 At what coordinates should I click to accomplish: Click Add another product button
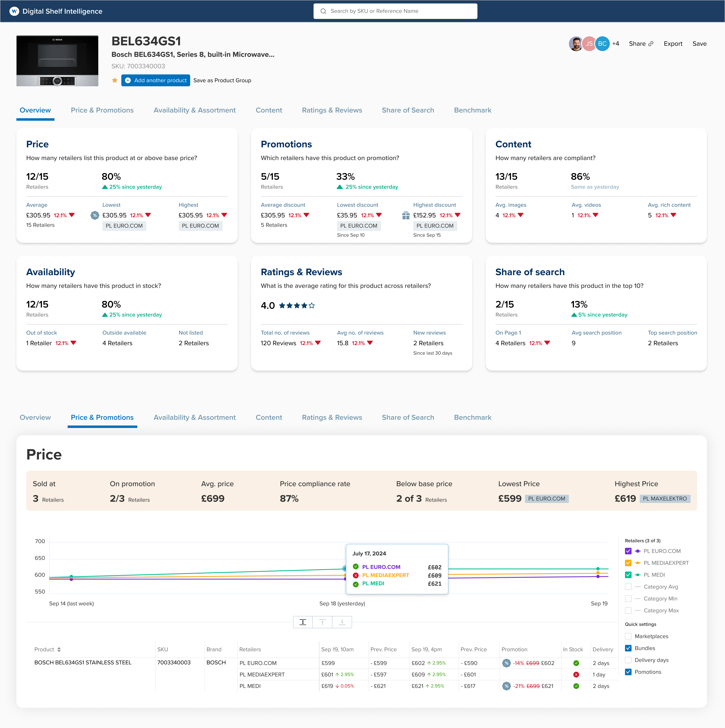(155, 80)
